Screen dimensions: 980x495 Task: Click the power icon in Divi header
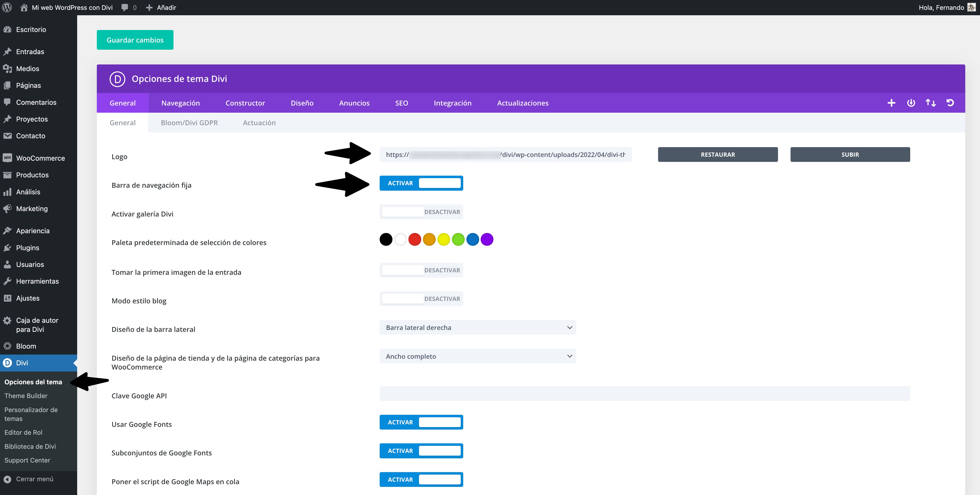(911, 103)
